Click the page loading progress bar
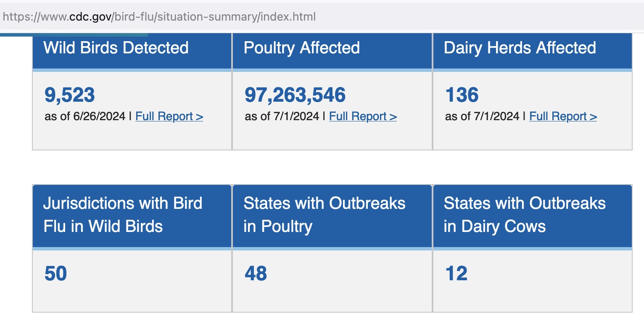 pos(74,34)
